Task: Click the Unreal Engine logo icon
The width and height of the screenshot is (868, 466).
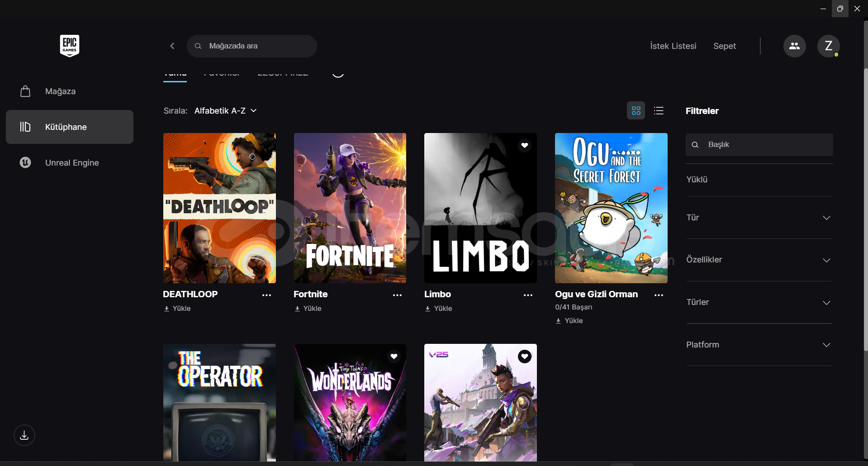Action: click(x=25, y=162)
